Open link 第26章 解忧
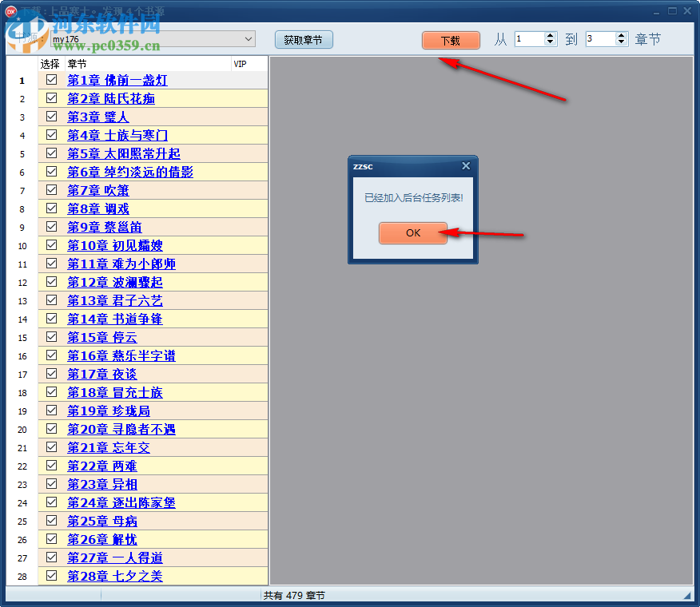The height and width of the screenshot is (607, 700). coord(102,540)
